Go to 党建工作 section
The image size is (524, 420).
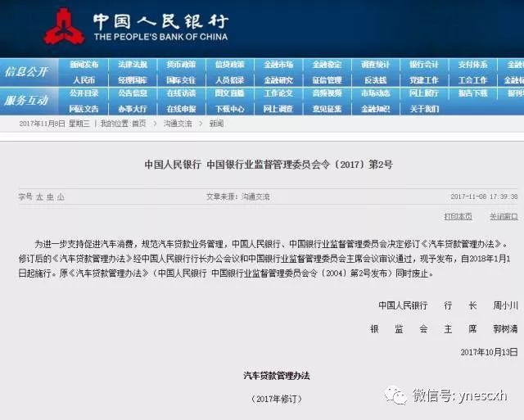[424, 80]
